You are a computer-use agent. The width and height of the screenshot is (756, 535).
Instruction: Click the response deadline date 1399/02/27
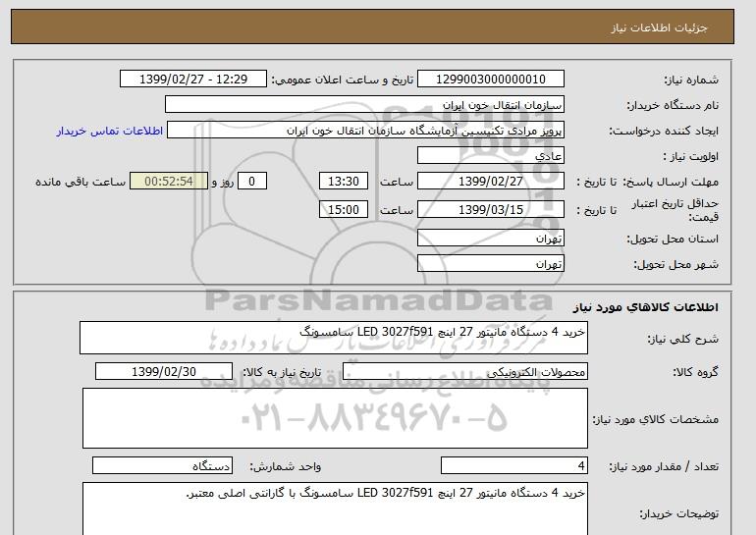[490, 182]
